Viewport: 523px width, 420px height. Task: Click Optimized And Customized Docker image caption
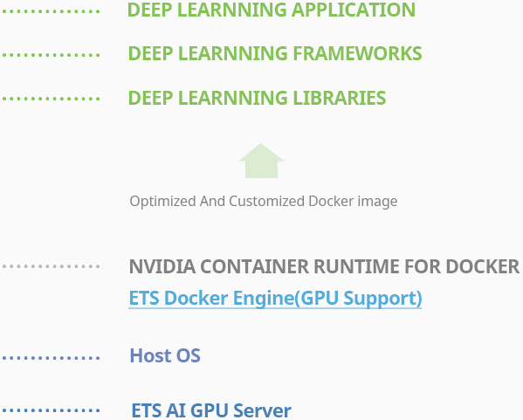point(264,202)
